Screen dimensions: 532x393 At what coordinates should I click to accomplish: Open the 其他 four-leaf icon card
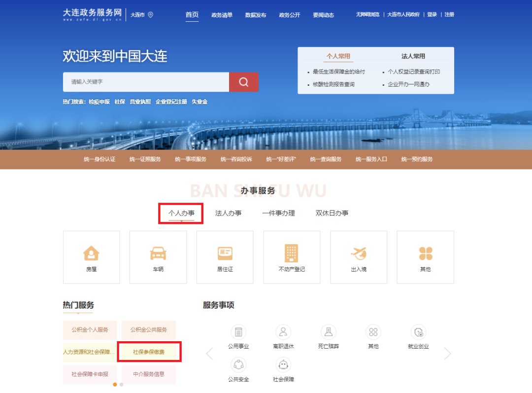coord(426,257)
